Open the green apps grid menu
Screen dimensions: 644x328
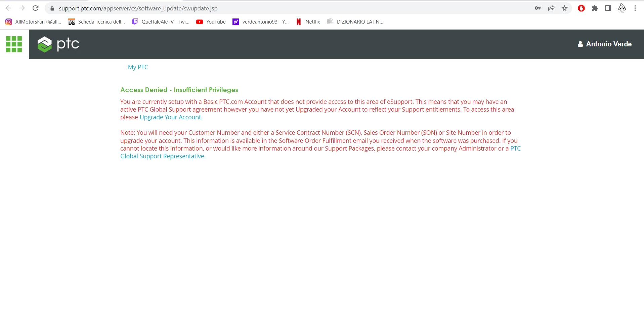click(14, 44)
